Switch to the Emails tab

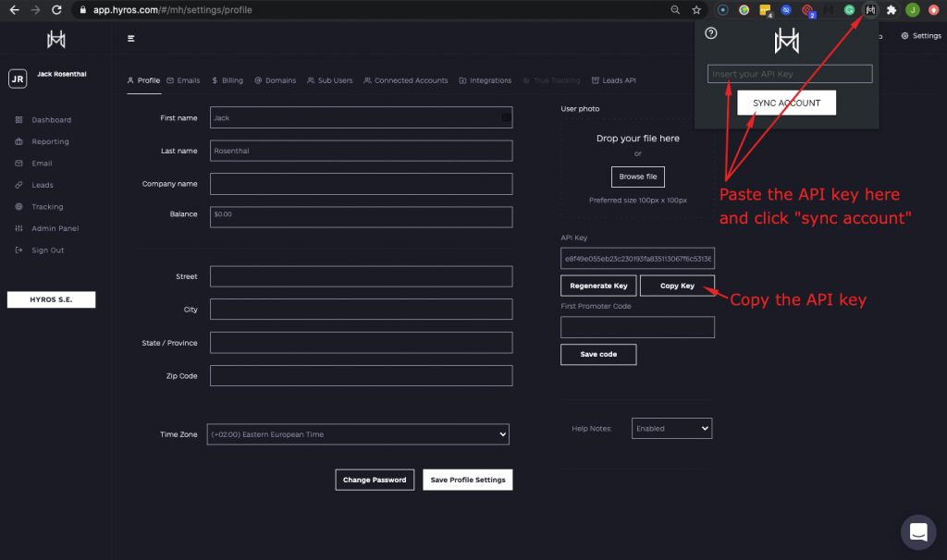coord(184,80)
